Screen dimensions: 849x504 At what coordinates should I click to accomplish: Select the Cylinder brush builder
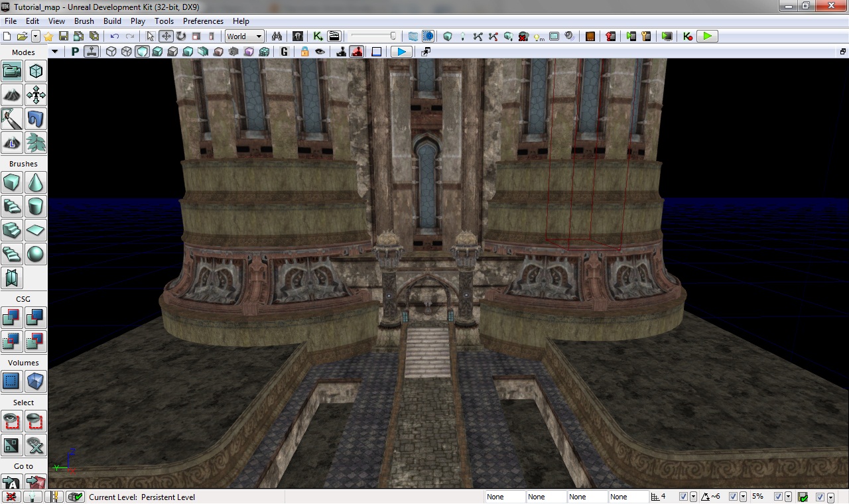click(36, 206)
